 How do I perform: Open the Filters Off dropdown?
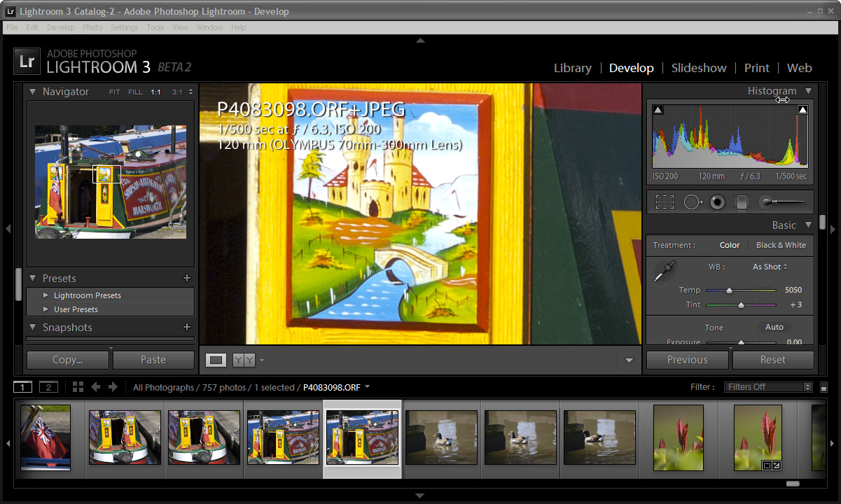[x=768, y=387]
